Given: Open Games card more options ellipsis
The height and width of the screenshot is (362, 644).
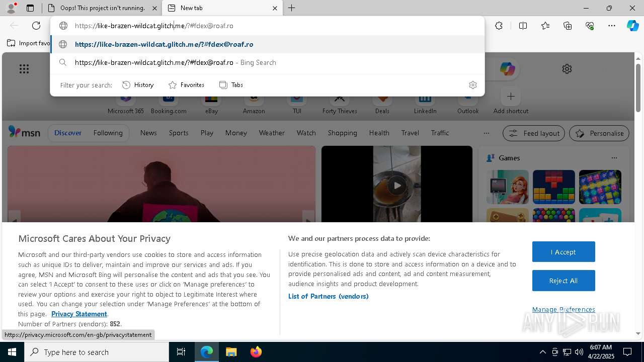Looking at the screenshot, I should point(614,158).
